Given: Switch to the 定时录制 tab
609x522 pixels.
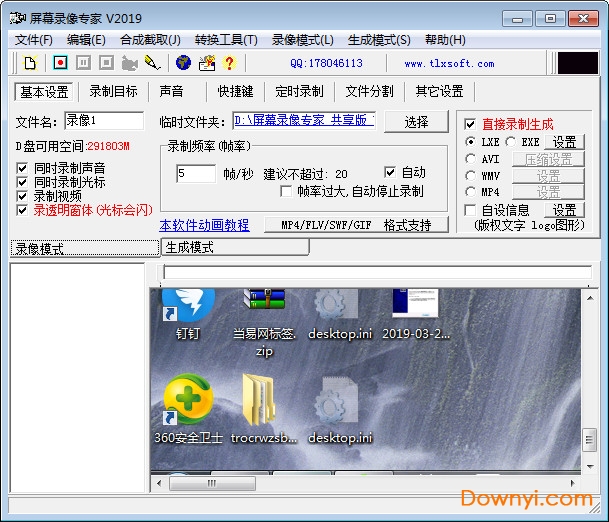Looking at the screenshot, I should [299, 92].
